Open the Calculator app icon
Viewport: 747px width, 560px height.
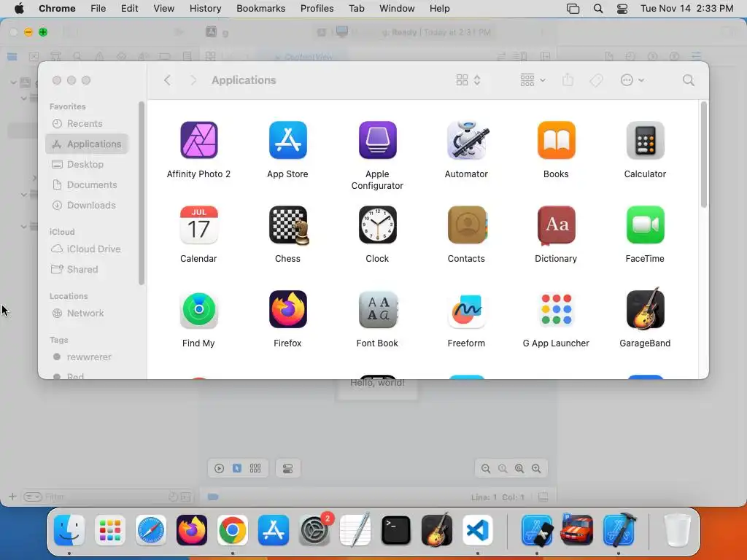pyautogui.click(x=645, y=140)
